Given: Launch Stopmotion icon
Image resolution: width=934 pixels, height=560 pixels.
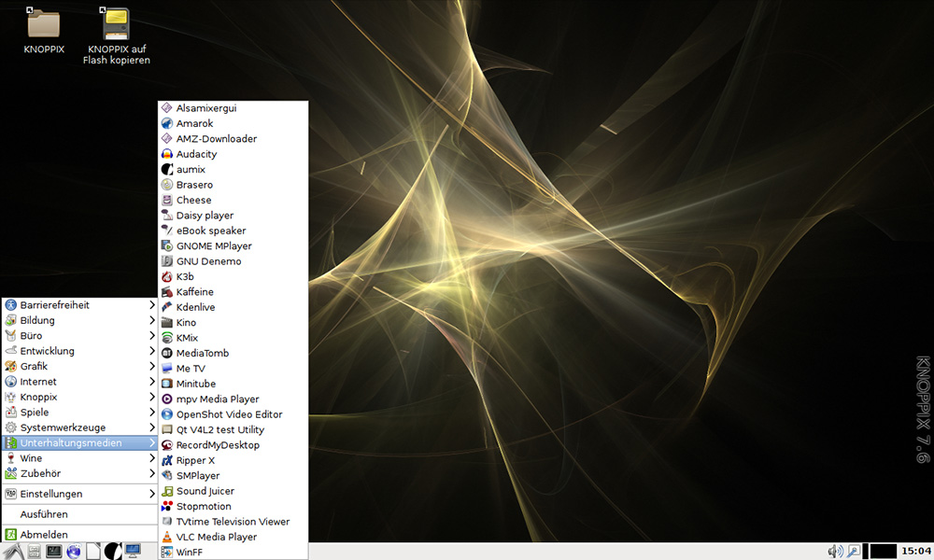Looking at the screenshot, I should pos(167,507).
